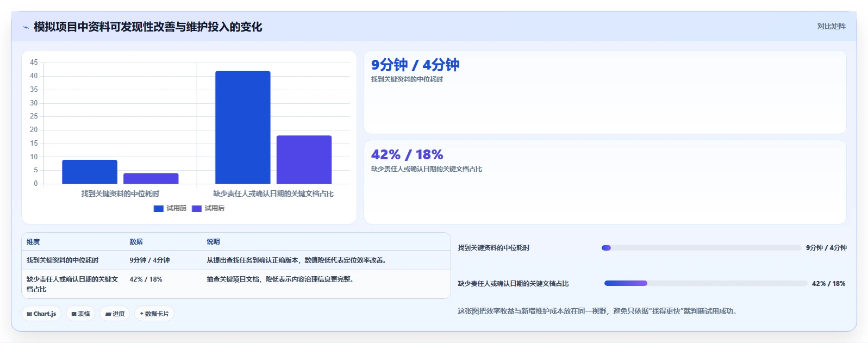This screenshot has height=343, width=868.
Task: Toggle the 试用前 legend swatch
Action: point(159,208)
